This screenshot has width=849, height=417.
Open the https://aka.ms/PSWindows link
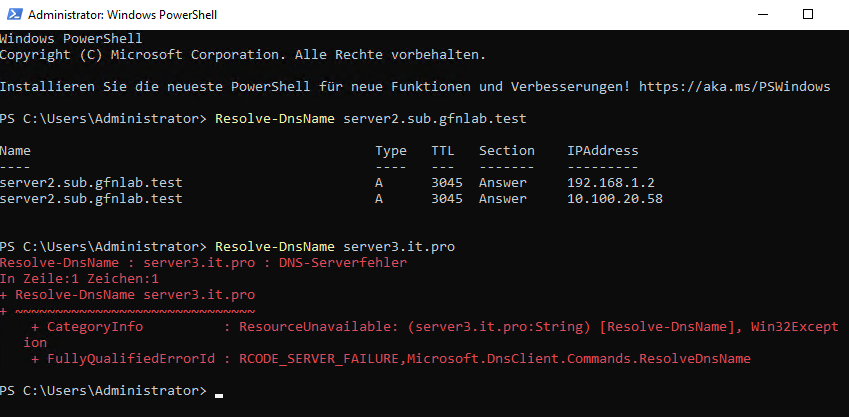[733, 87]
